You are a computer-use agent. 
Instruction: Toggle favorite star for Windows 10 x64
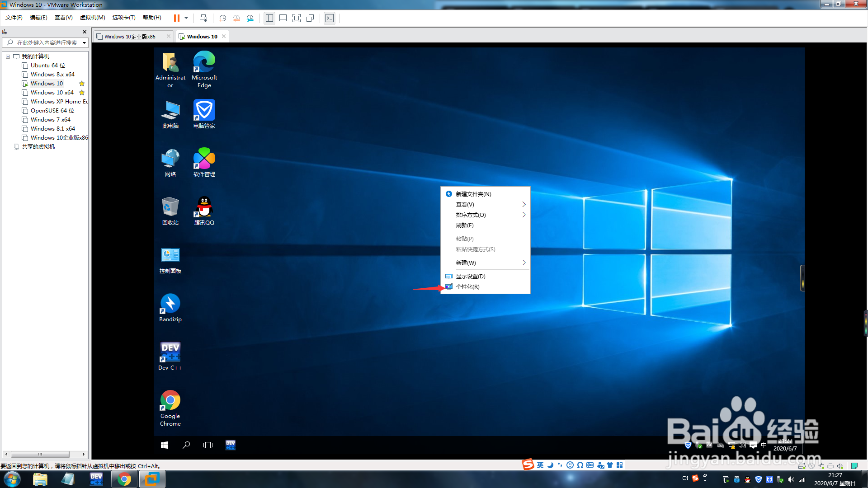point(82,93)
